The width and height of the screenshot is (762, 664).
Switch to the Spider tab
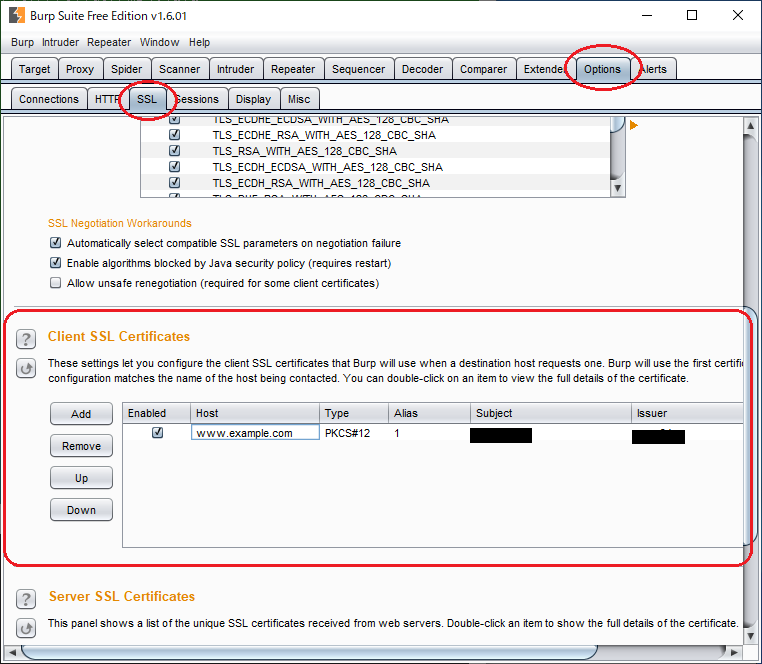tap(126, 69)
